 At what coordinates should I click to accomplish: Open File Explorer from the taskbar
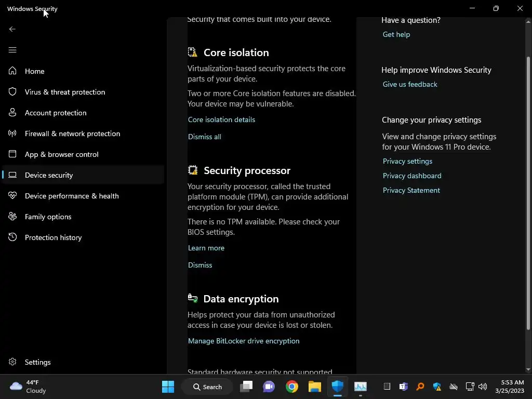point(314,387)
